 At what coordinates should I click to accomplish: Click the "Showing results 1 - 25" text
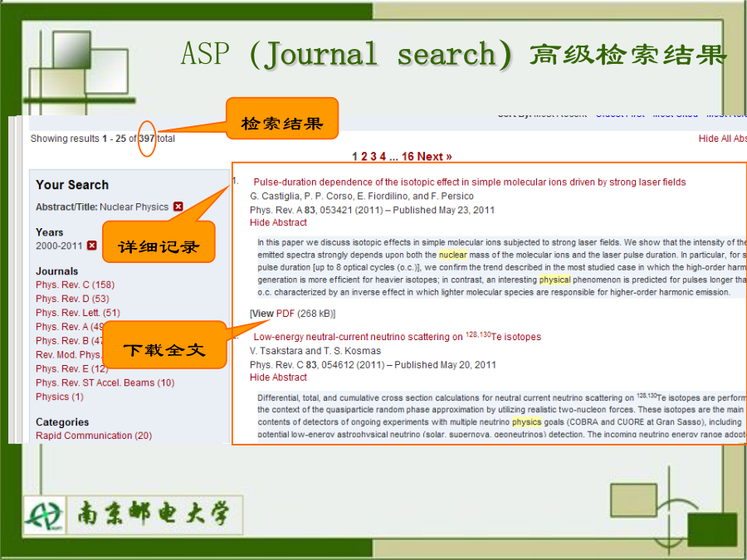(x=78, y=139)
